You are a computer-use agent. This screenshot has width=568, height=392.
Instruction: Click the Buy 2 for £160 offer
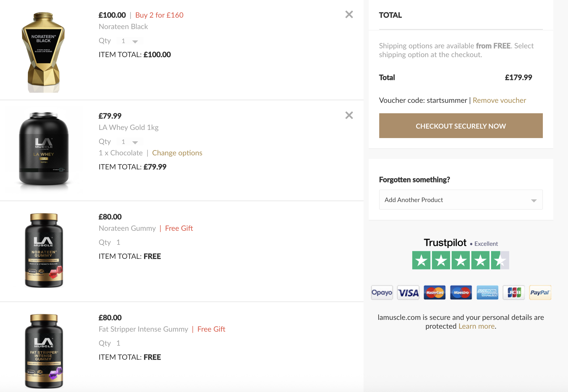click(x=159, y=15)
